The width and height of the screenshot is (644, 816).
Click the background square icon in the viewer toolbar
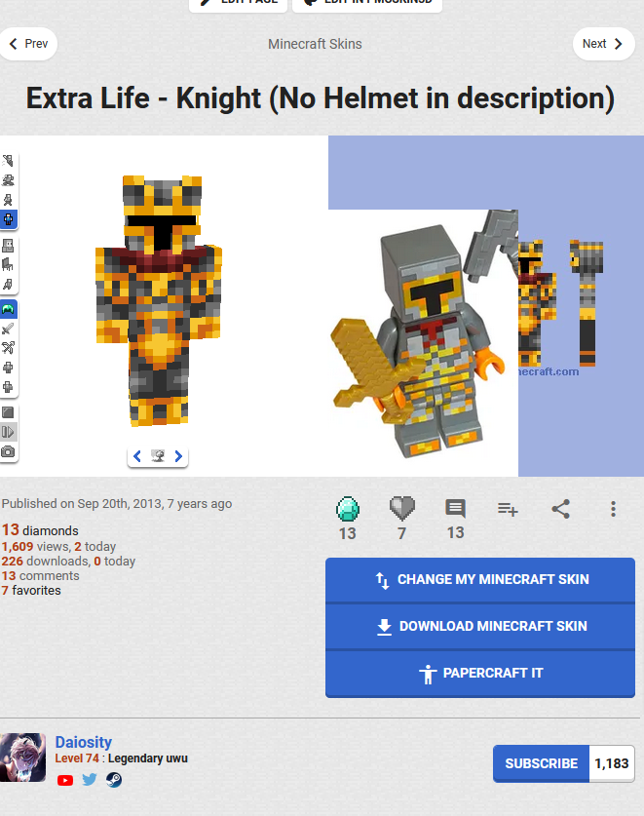tap(8, 412)
